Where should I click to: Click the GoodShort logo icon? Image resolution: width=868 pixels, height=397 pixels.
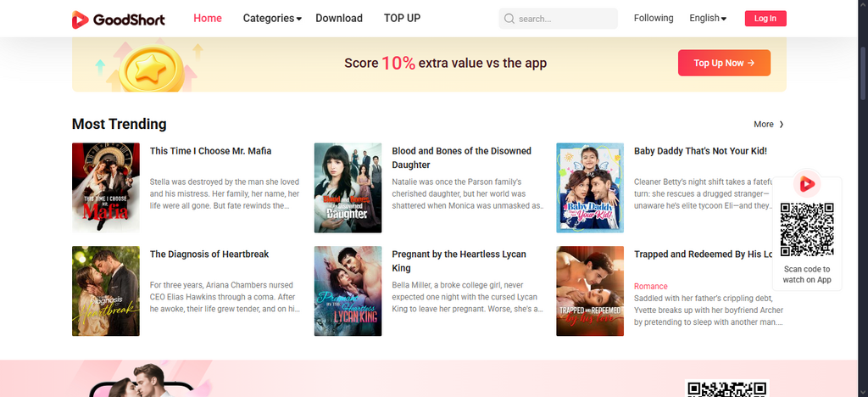81,19
